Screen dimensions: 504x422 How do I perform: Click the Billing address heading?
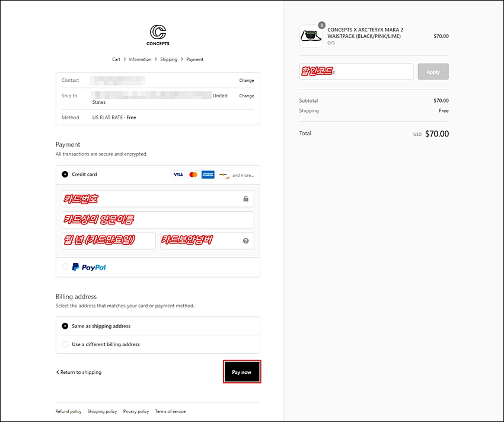pyautogui.click(x=76, y=297)
